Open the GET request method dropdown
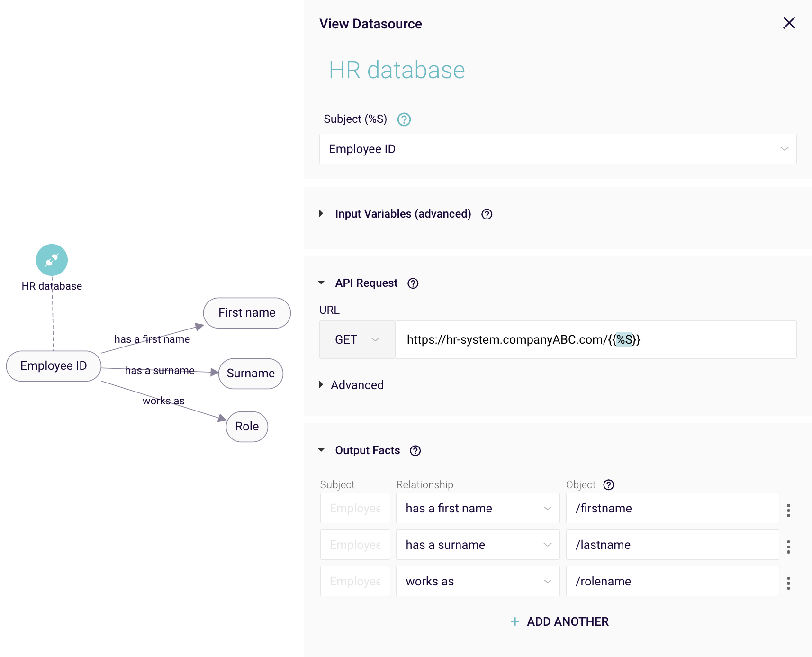Image resolution: width=812 pixels, height=657 pixels. (x=357, y=340)
